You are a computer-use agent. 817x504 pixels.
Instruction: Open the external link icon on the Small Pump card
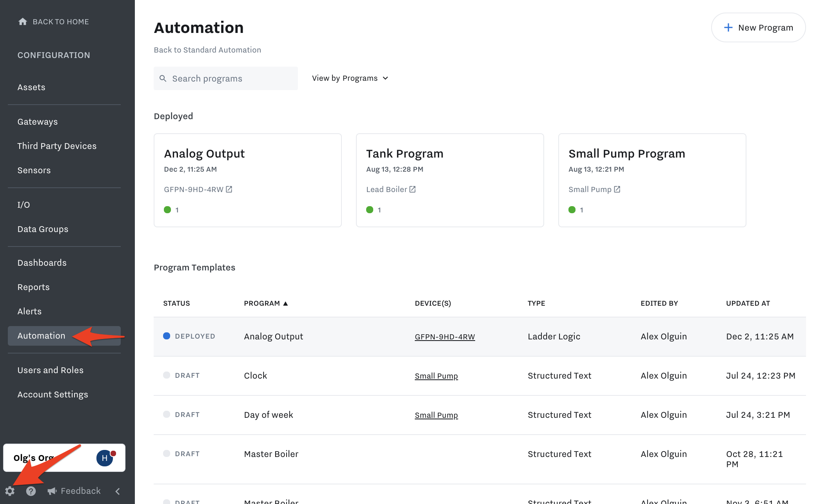pyautogui.click(x=617, y=189)
